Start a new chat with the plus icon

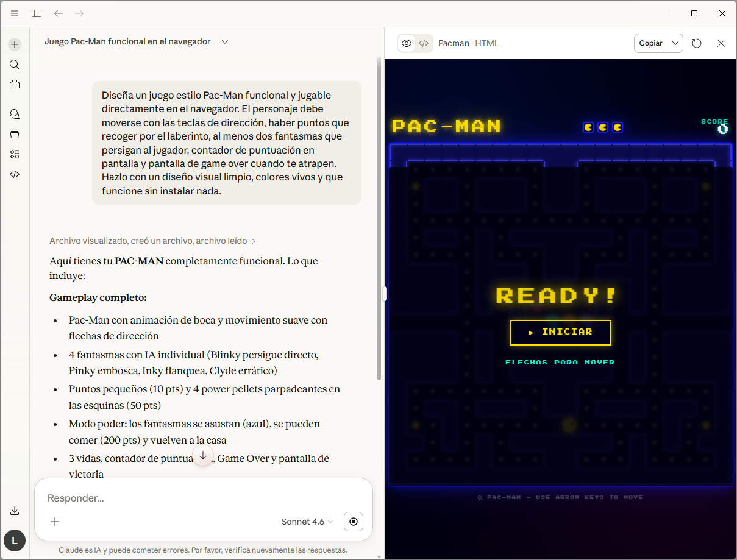pyautogui.click(x=14, y=44)
